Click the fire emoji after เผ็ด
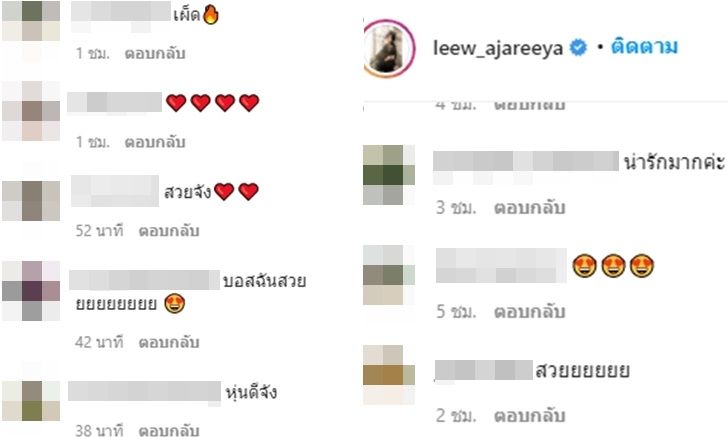728x437 pixels. coord(210,14)
